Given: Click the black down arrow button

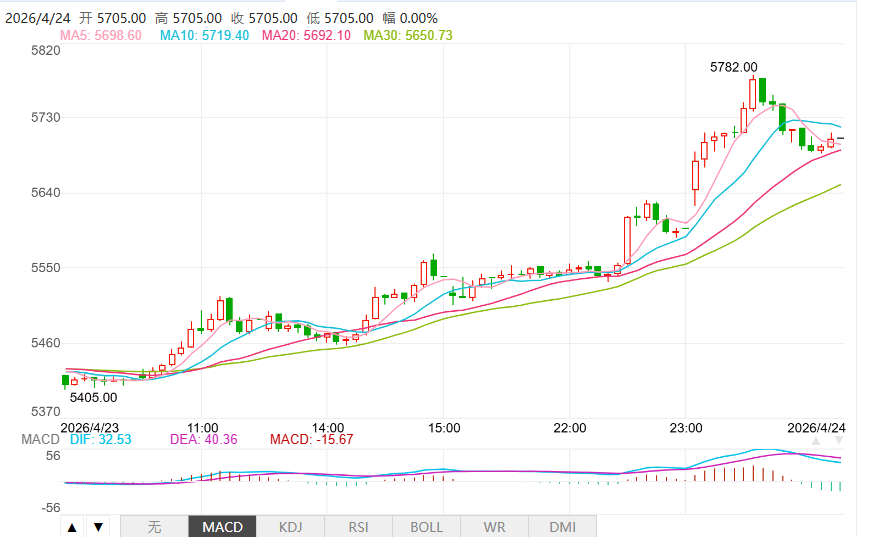Looking at the screenshot, I should pyautogui.click(x=97, y=526).
